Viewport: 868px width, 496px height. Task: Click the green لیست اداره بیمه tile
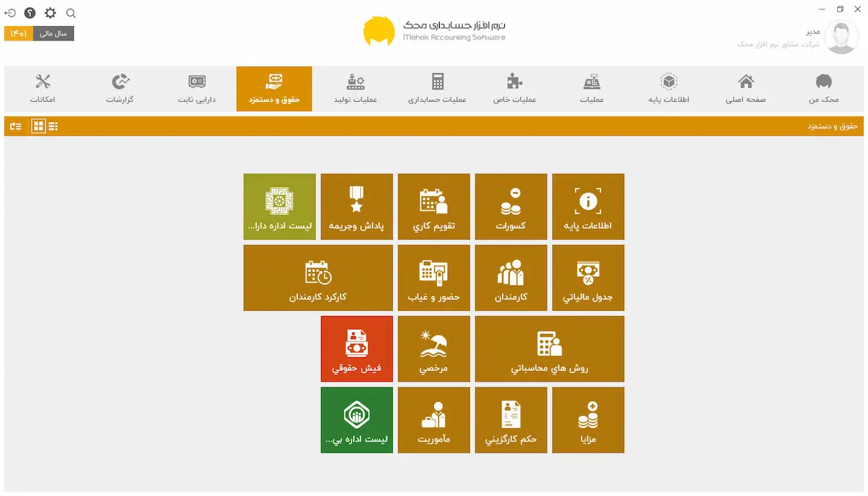pyautogui.click(x=357, y=419)
